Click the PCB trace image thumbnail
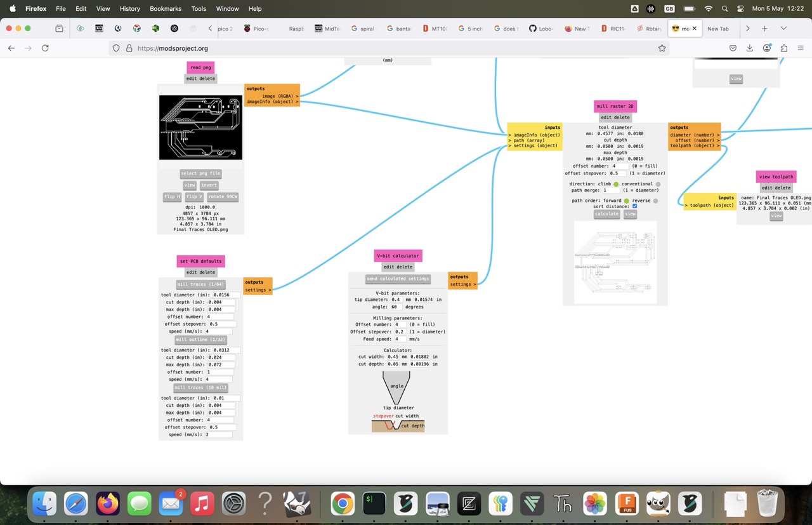 [x=200, y=128]
